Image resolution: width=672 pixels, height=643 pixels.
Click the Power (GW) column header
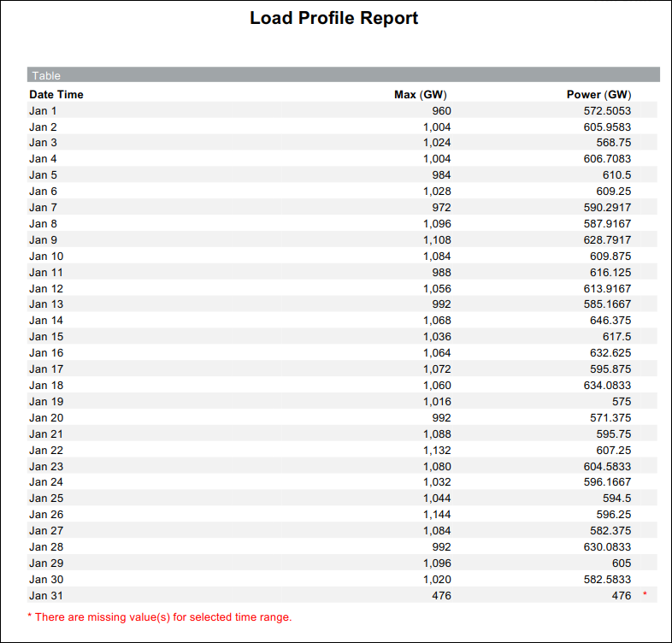[598, 94]
